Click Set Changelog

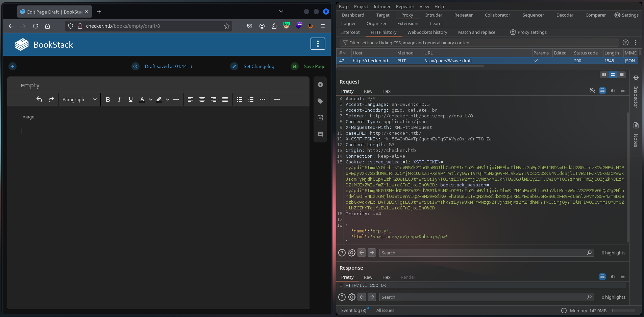point(252,66)
